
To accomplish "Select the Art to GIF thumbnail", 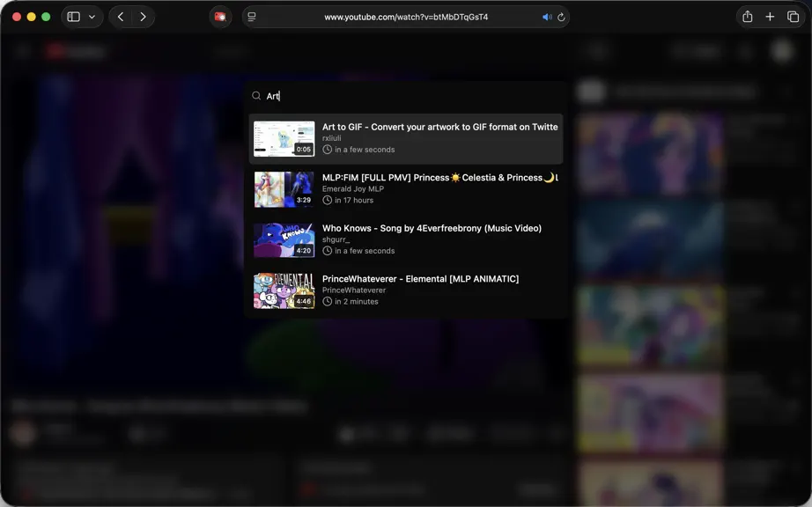I will point(284,139).
